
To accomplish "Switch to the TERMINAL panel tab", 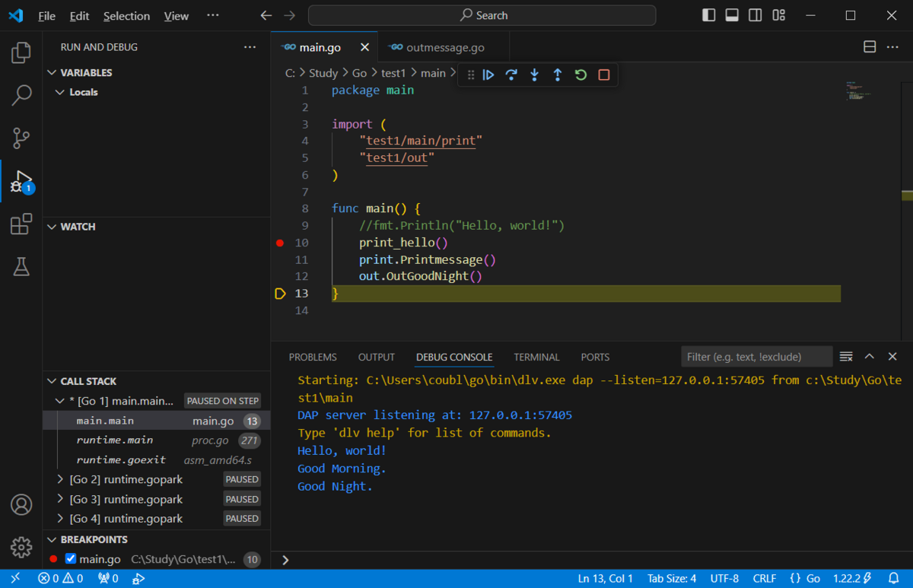I will point(536,357).
